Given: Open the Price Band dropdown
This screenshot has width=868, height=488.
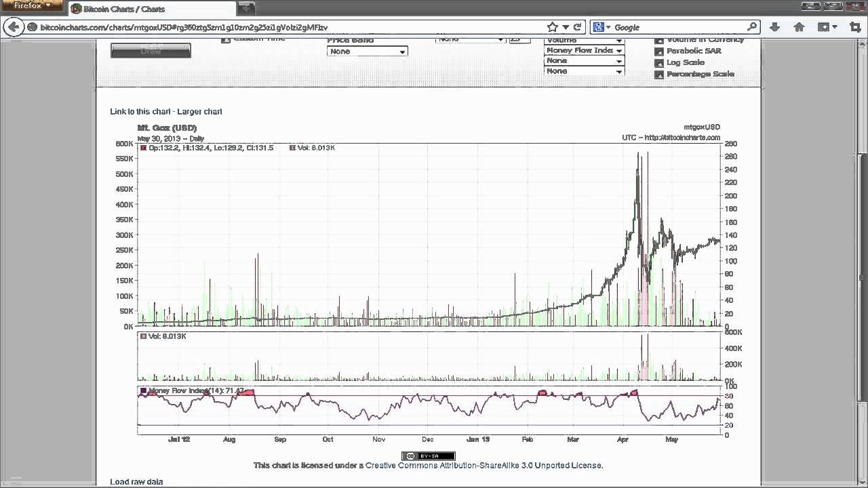Looking at the screenshot, I should tap(367, 52).
